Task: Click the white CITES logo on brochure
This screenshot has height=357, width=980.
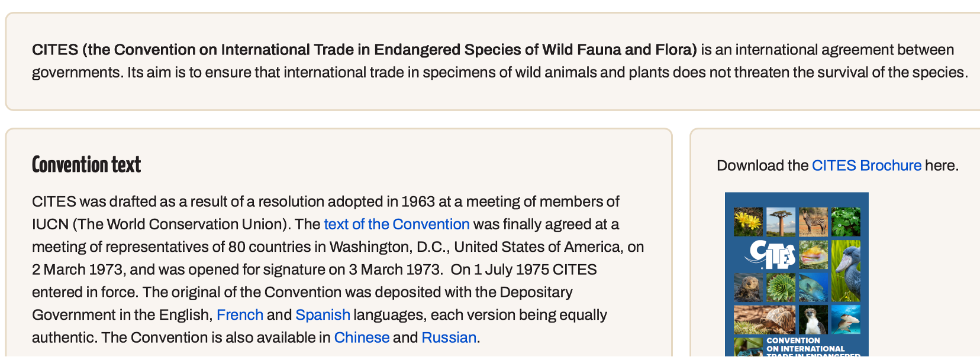Action: [x=770, y=255]
